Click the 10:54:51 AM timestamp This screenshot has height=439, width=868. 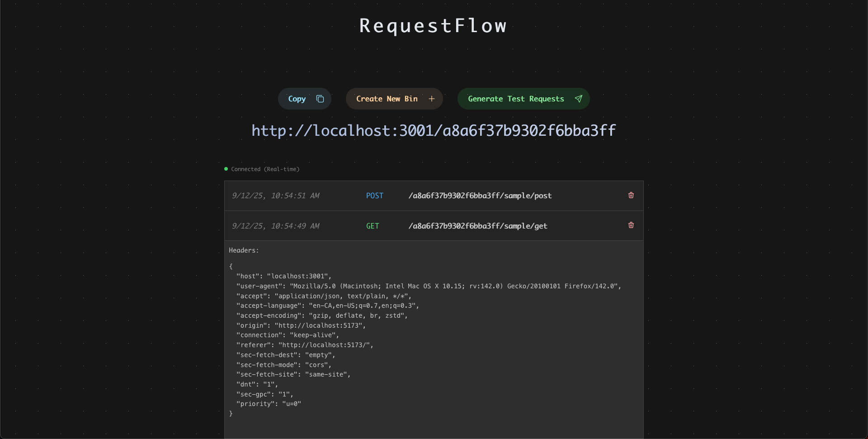coord(275,196)
